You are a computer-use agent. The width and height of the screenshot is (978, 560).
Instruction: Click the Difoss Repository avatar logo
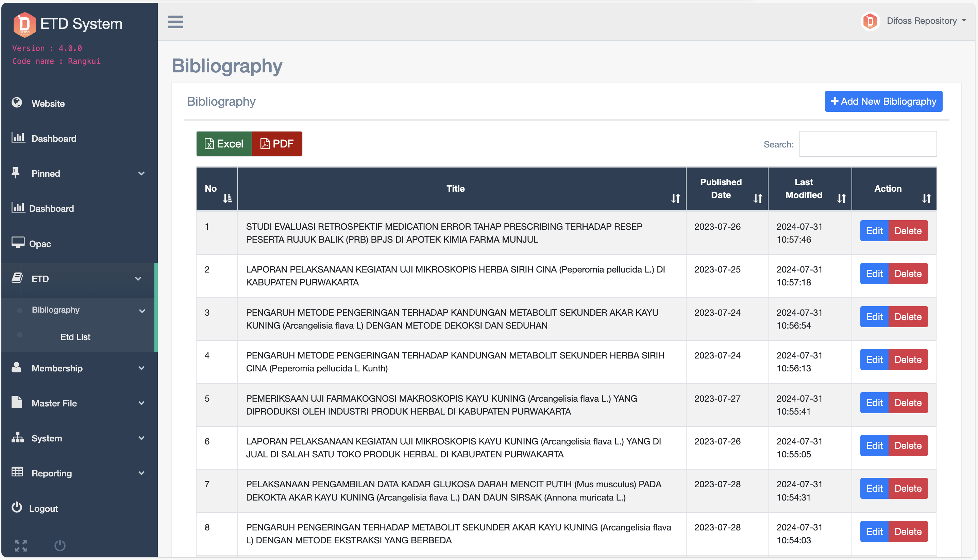(x=870, y=21)
